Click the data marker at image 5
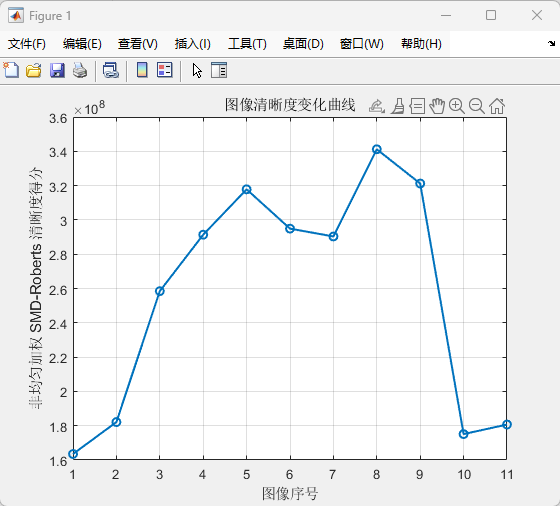 coord(246,189)
